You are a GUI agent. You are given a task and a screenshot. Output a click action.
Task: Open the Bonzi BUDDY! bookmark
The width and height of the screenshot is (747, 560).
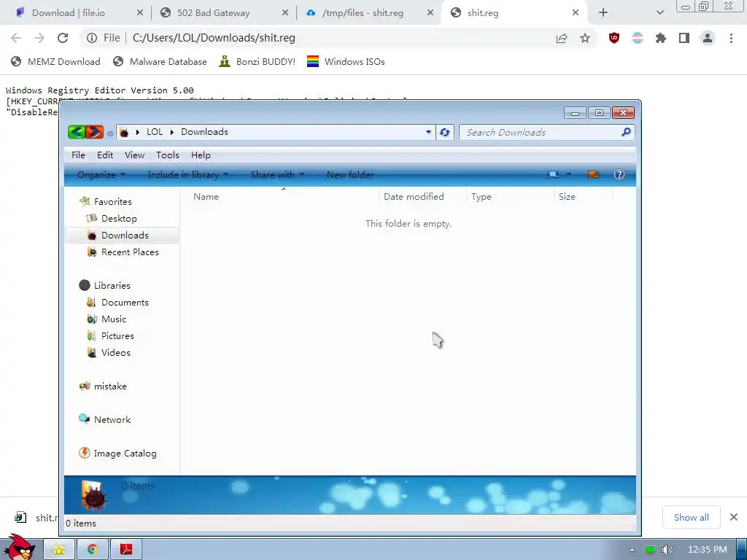click(258, 61)
